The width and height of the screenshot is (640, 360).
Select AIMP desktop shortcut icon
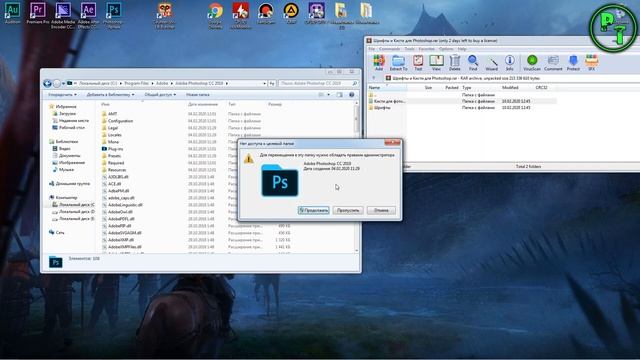pyautogui.click(x=291, y=12)
